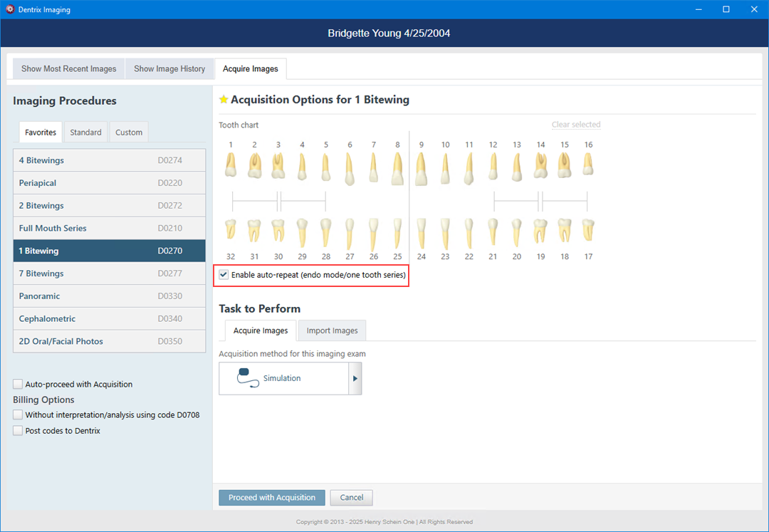
Task: Select Acquire Images under Task to Perform
Action: (x=261, y=330)
